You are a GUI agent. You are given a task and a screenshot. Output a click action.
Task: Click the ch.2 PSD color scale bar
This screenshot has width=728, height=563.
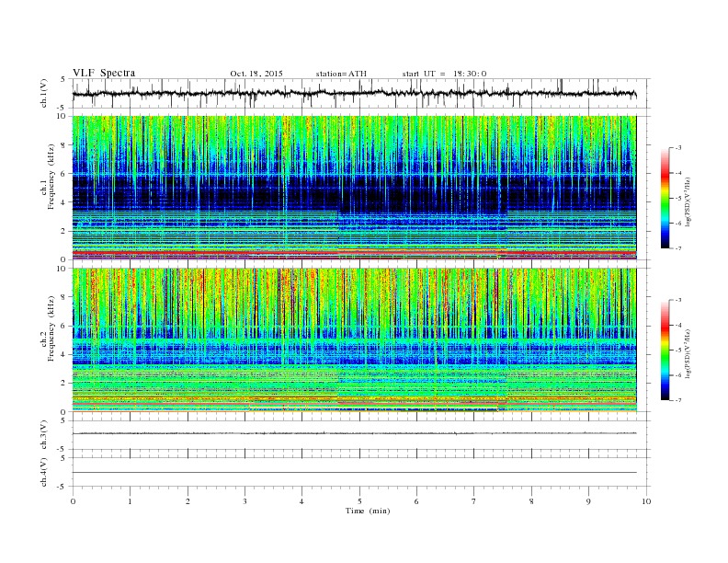(665, 350)
